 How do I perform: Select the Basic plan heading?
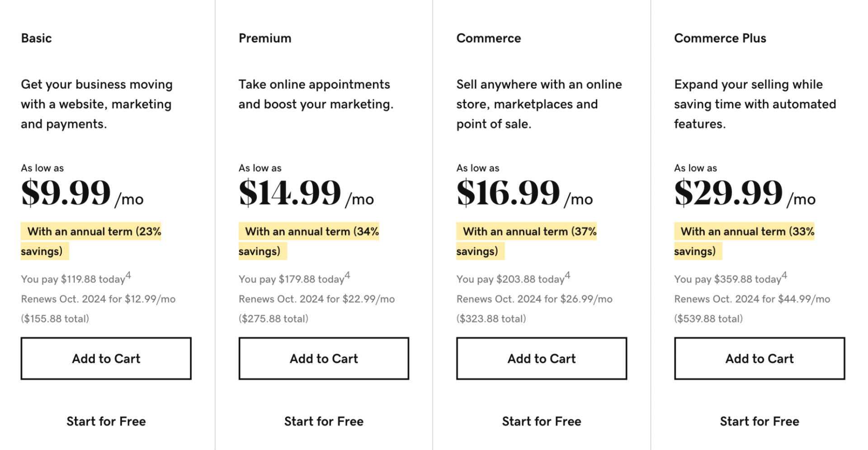[x=36, y=38]
